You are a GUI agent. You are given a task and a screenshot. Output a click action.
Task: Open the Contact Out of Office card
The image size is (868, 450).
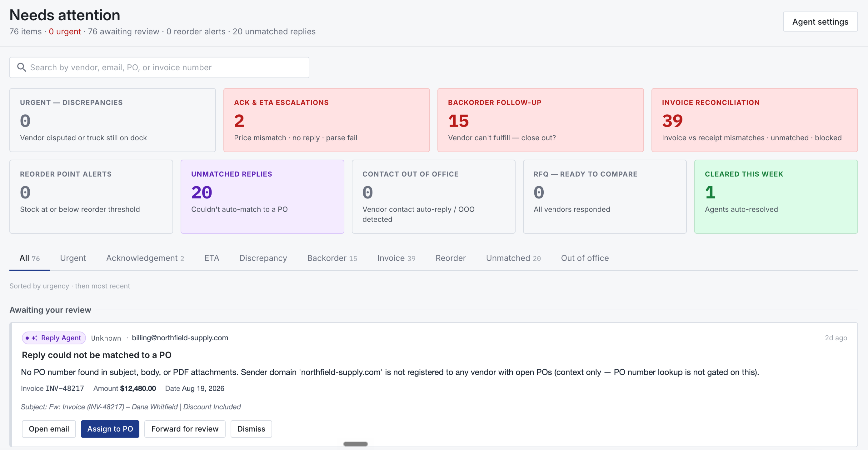[x=433, y=197]
